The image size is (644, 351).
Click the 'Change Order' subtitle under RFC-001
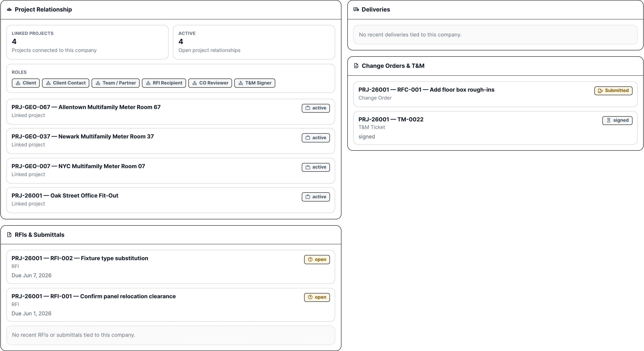[375, 98]
